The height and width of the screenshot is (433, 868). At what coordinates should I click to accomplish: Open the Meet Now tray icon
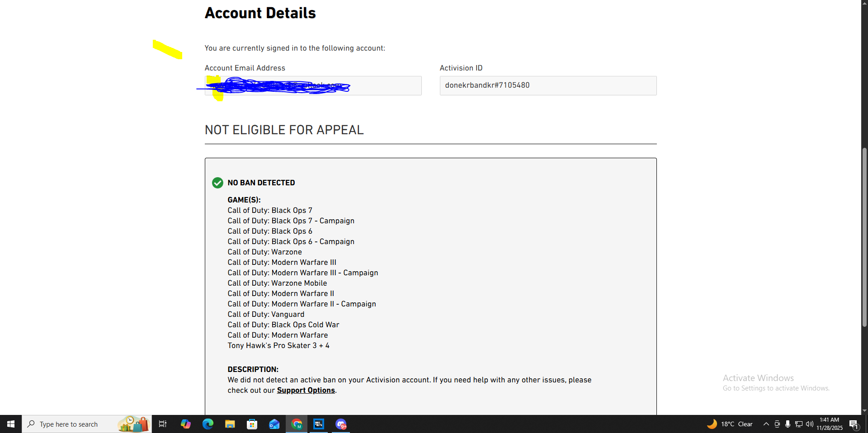[777, 424]
